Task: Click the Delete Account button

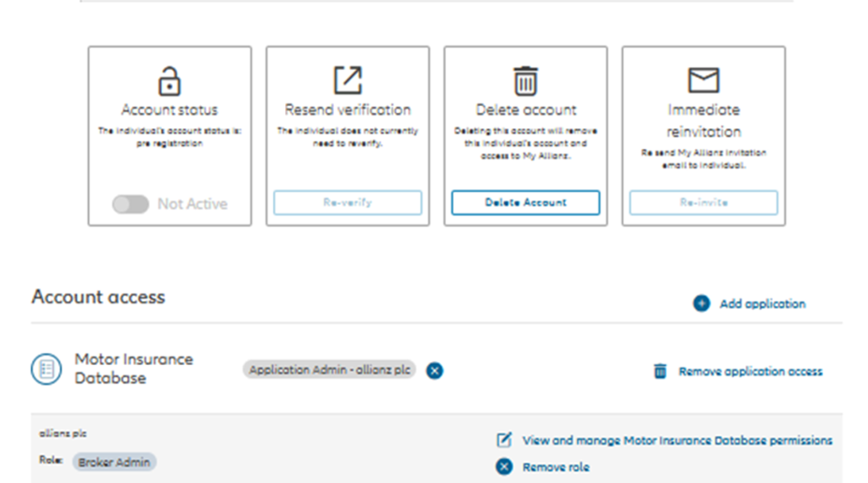Action: (x=526, y=203)
